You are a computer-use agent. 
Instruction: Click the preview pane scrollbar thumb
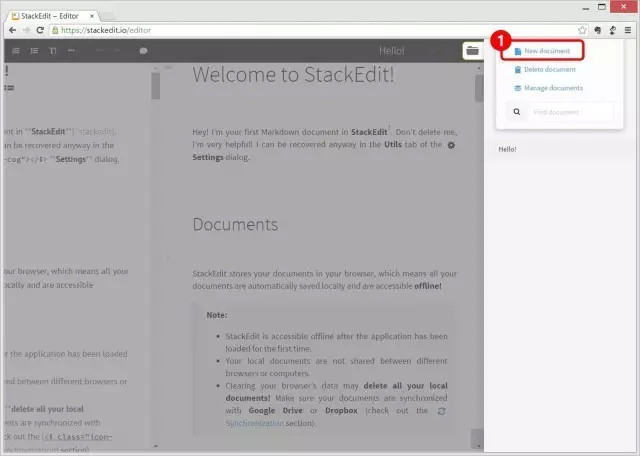click(x=479, y=88)
